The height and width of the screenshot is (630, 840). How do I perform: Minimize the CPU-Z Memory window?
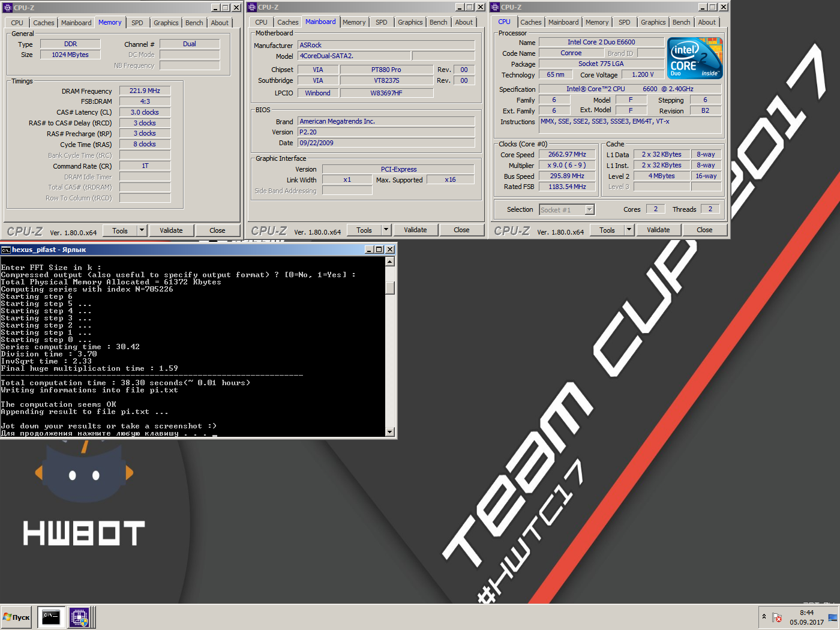(x=215, y=8)
